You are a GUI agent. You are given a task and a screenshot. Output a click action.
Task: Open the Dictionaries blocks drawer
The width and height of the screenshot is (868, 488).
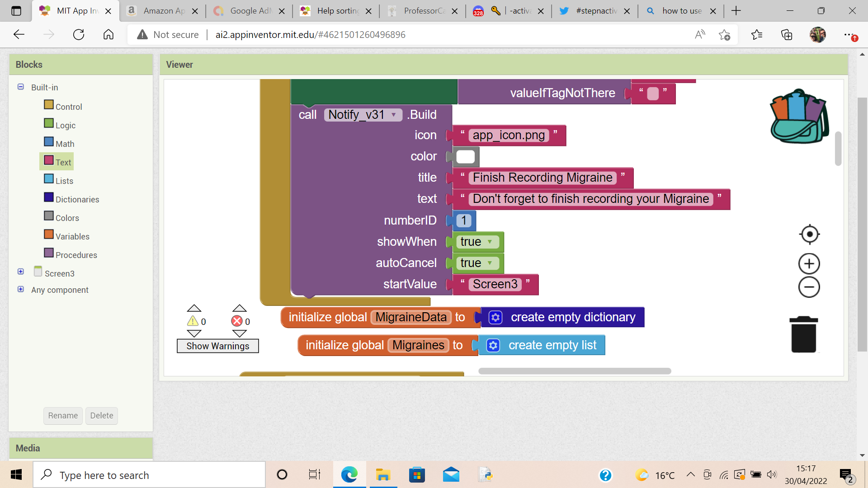[77, 199]
